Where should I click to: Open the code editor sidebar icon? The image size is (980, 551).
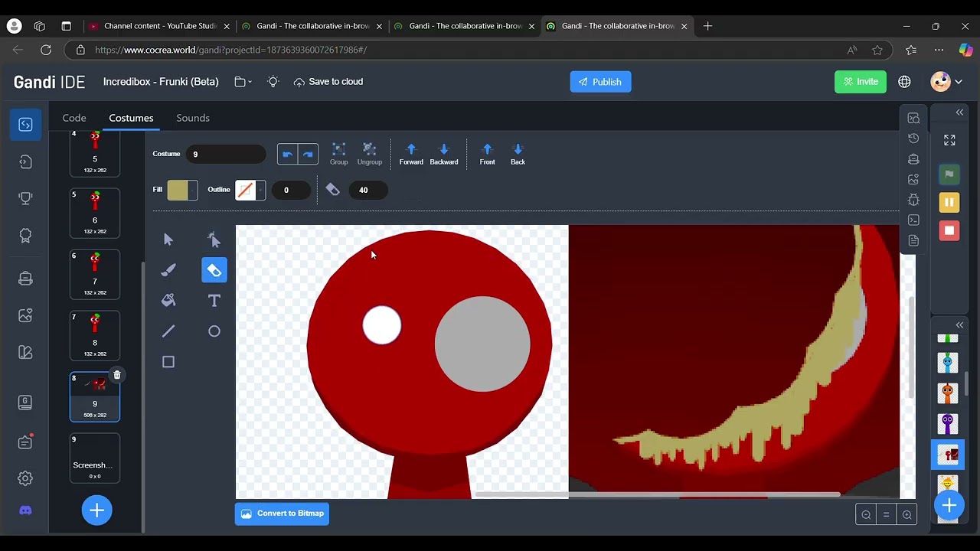25,125
